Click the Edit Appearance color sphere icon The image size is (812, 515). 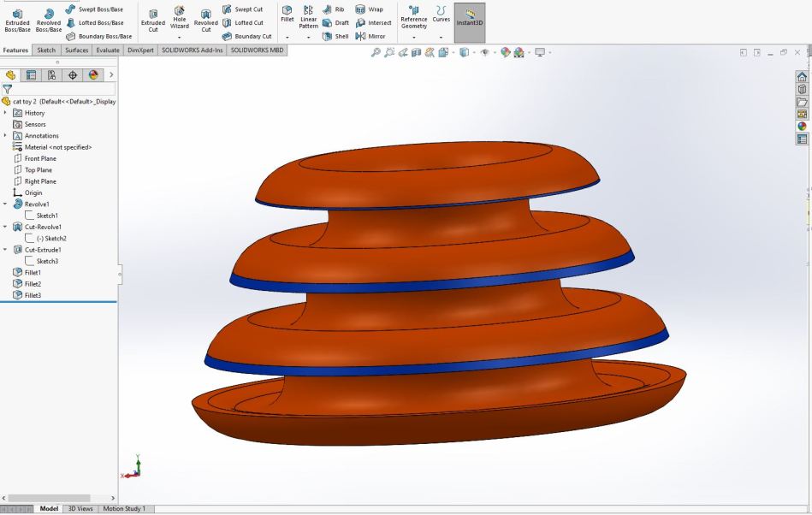pos(505,52)
